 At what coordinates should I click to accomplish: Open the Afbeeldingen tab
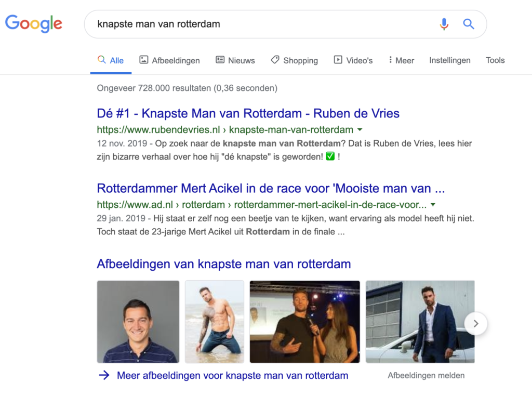point(170,60)
